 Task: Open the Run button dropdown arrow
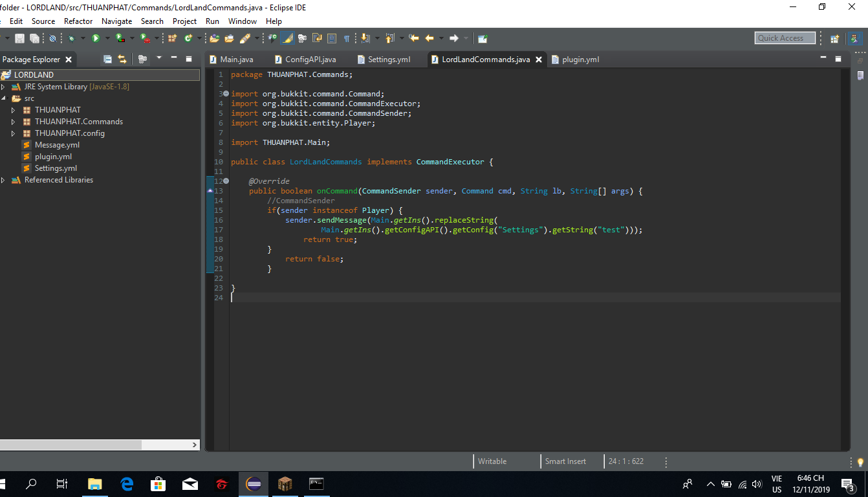107,38
